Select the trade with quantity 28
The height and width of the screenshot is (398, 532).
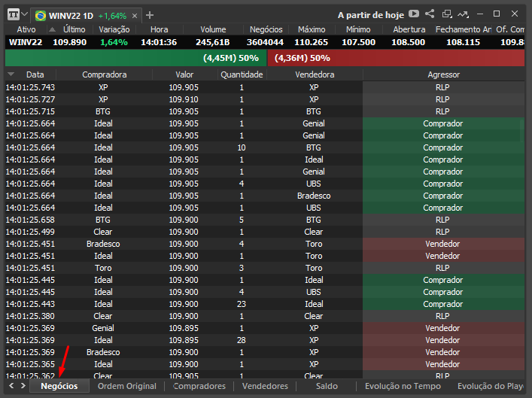(x=265, y=340)
